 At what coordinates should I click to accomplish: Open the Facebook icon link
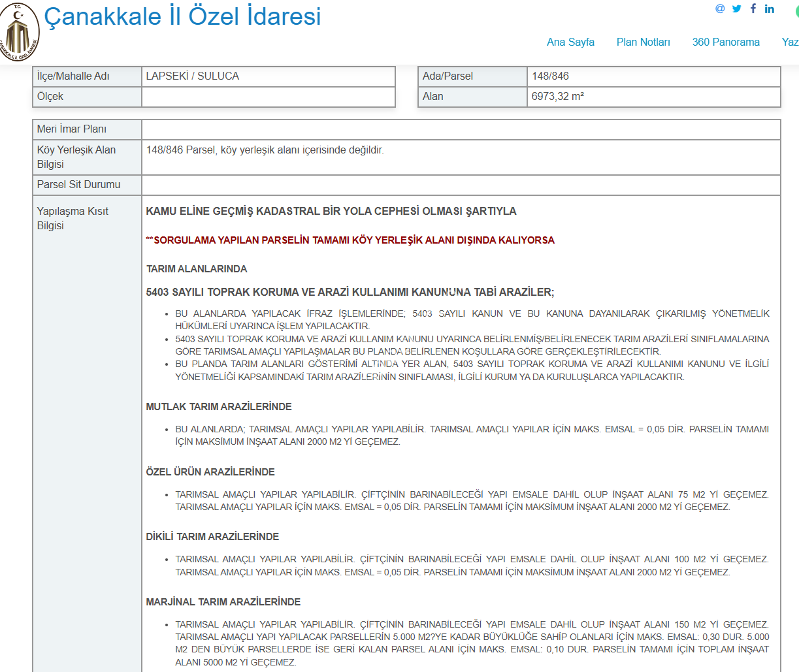click(753, 8)
